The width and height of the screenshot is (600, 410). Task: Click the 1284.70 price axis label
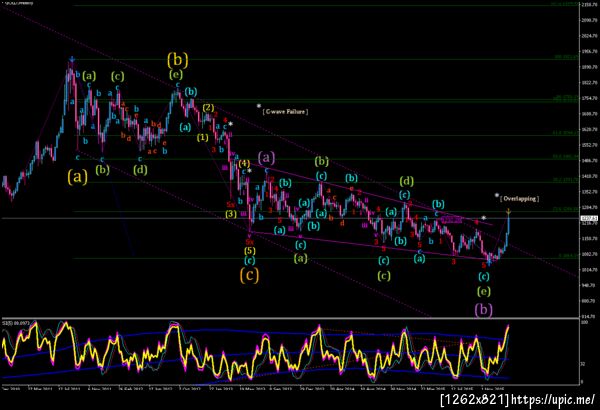(x=587, y=207)
